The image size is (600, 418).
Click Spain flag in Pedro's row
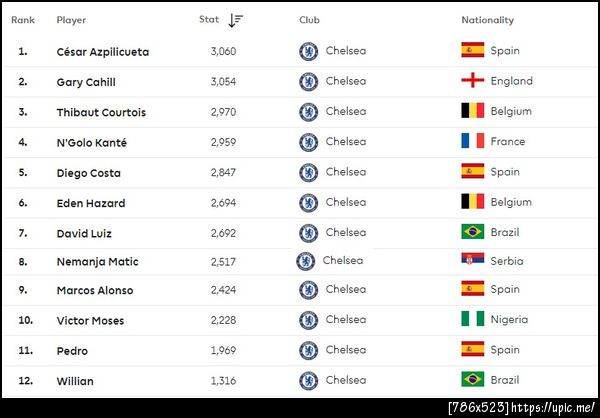click(472, 350)
